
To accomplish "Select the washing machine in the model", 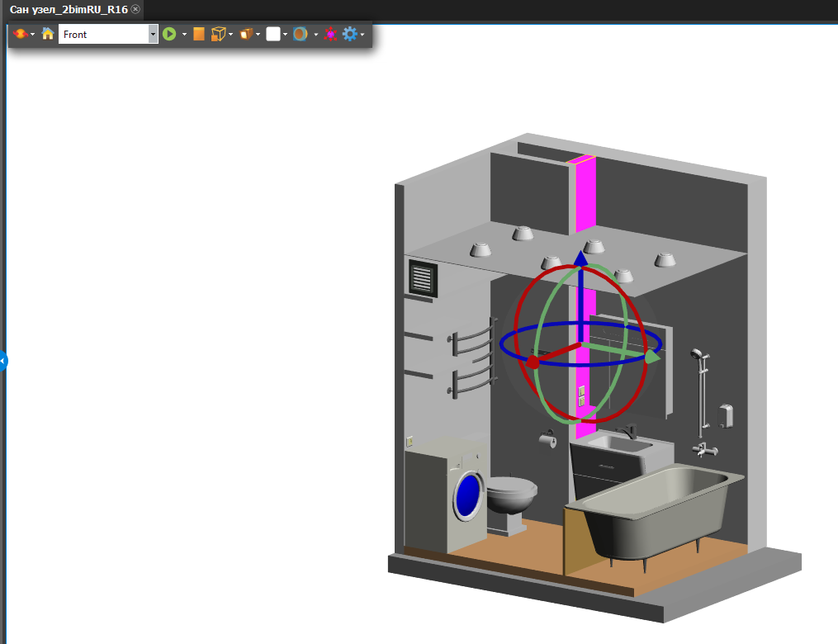I will click(446, 495).
